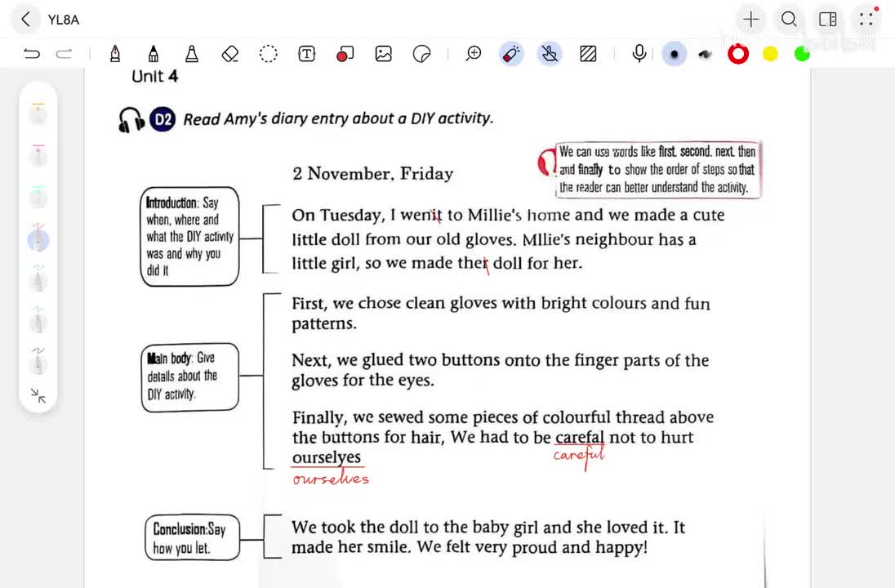Click the sentence beginning 'Next, we glued'
The height and width of the screenshot is (588, 895).
pos(500,370)
